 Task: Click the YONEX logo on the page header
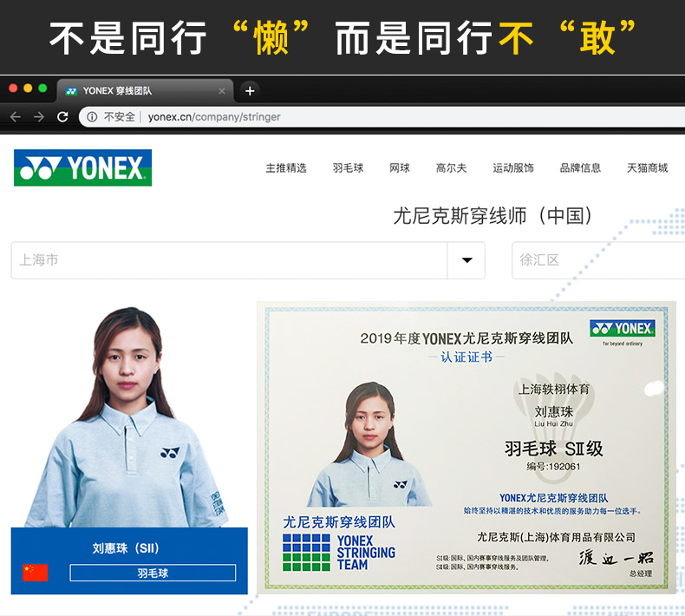pos(83,167)
